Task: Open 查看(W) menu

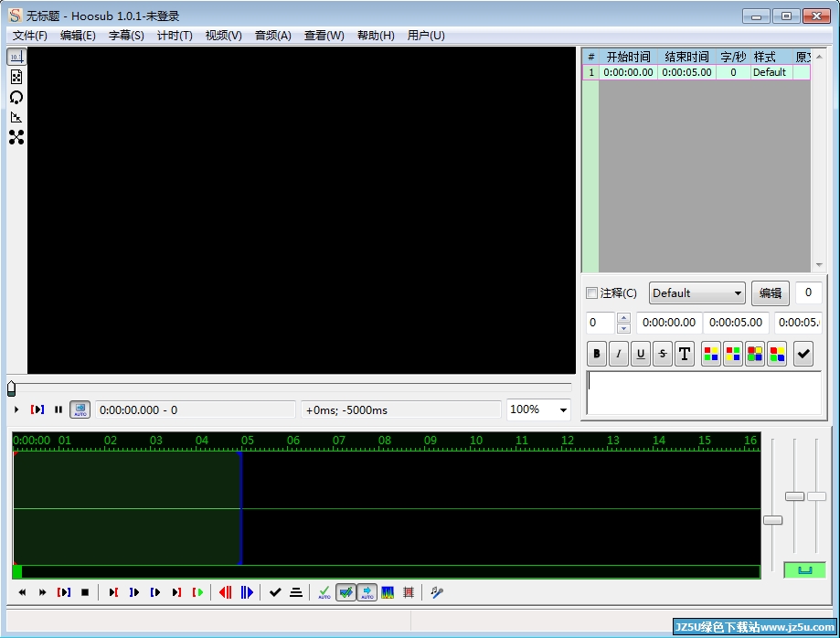Action: coord(324,36)
